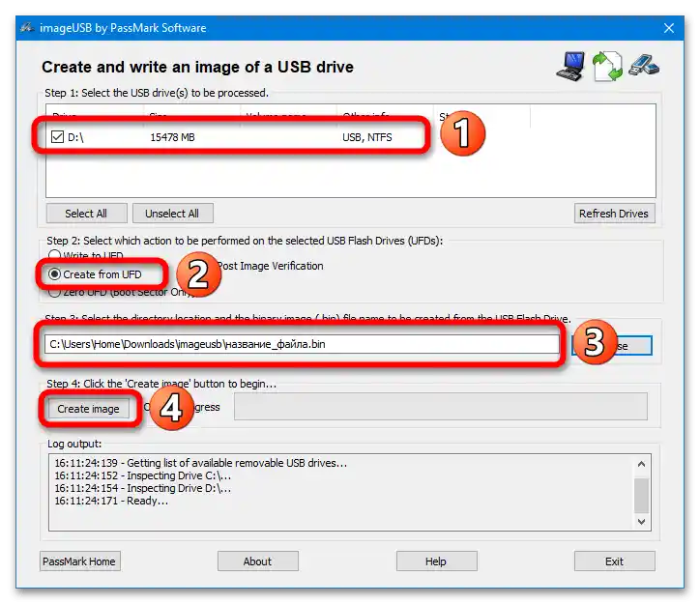Toggle the D:\ drive checkbox
This screenshot has width=700, height=604.
pos(57,137)
